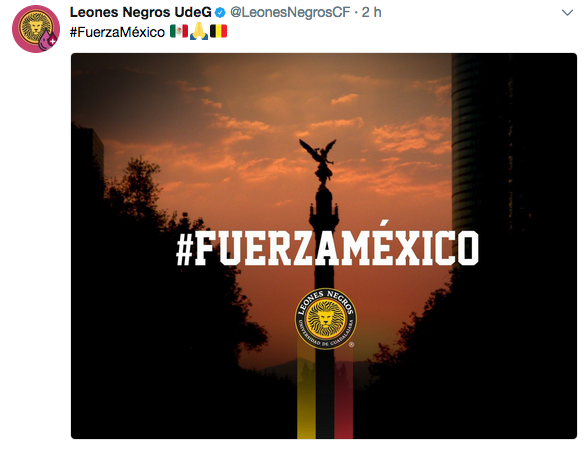Click the blood drop badge on the avatar
This screenshot has width=586, height=449.
(x=47, y=40)
